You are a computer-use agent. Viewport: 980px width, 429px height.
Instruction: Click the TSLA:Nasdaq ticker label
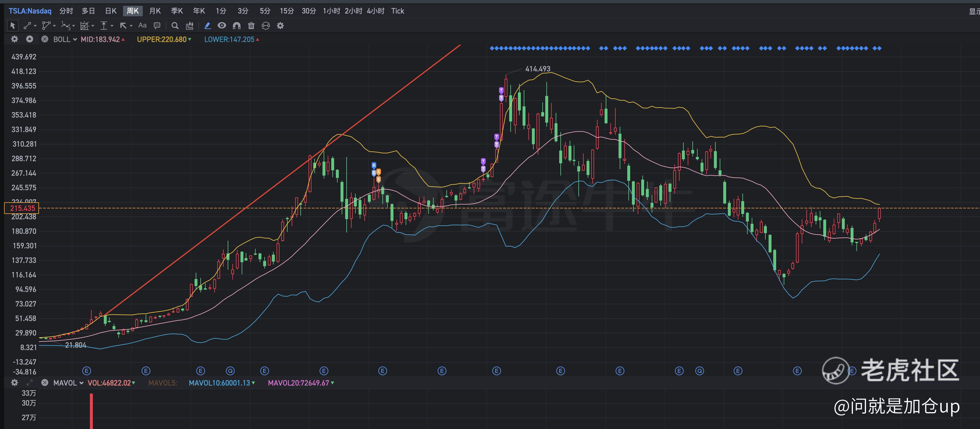coord(30,11)
